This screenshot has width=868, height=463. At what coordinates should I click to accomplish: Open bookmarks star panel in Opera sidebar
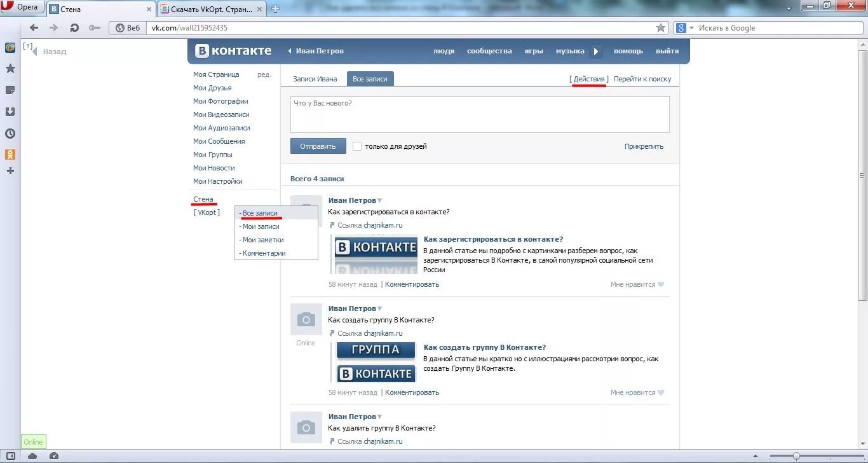click(10, 69)
